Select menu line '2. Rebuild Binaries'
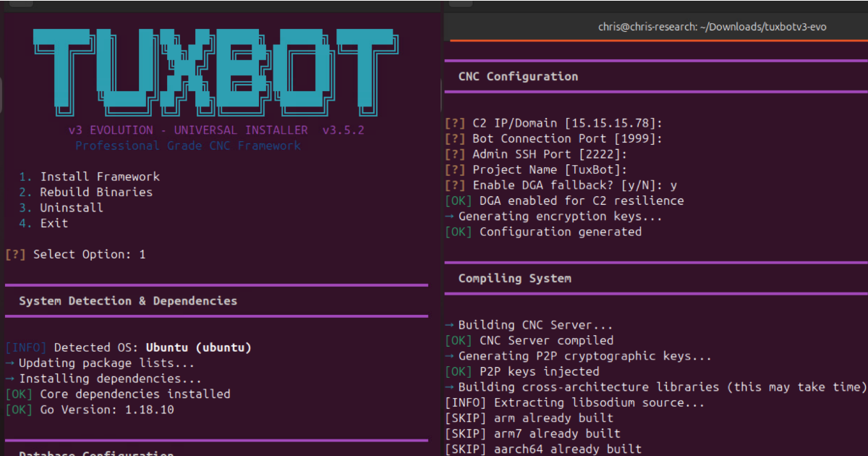Image resolution: width=868 pixels, height=456 pixels. pos(86,192)
